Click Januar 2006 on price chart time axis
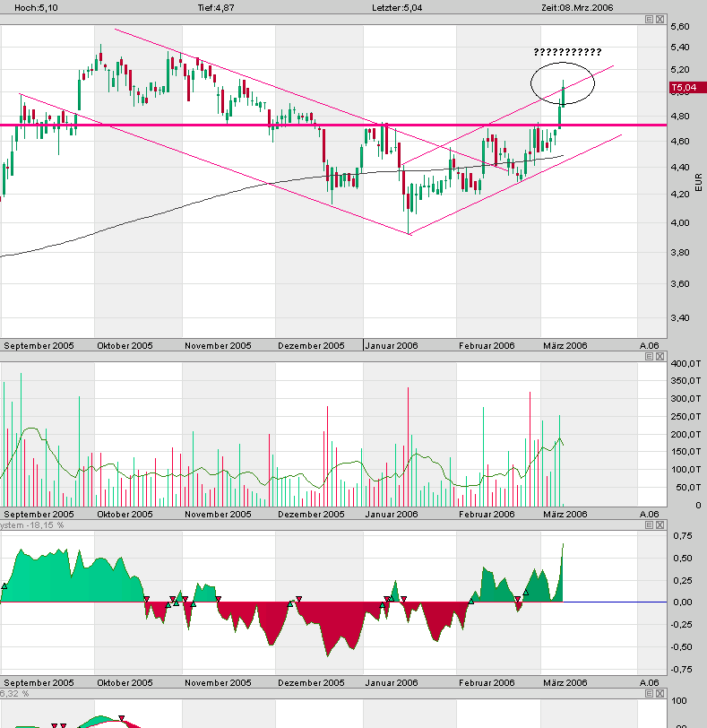 [x=392, y=345]
